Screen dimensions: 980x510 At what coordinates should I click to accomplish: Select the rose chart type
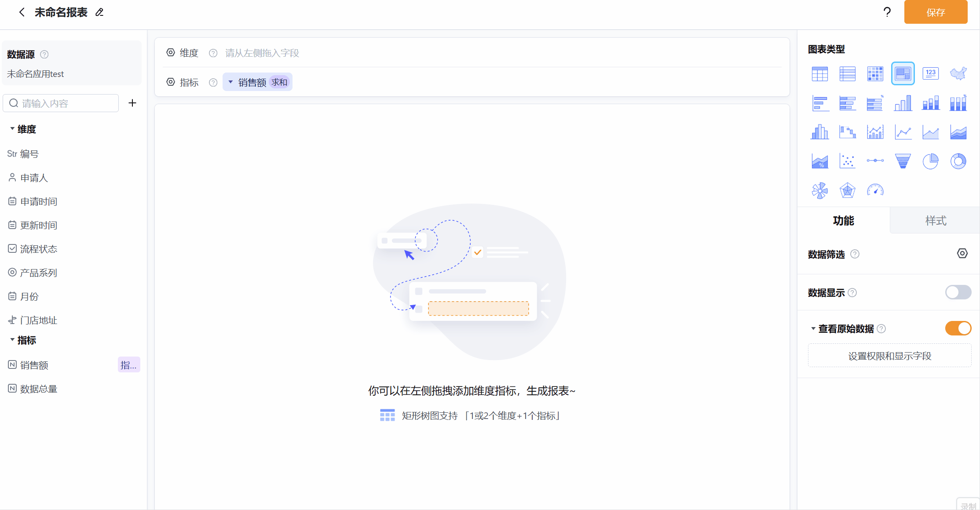click(x=819, y=190)
